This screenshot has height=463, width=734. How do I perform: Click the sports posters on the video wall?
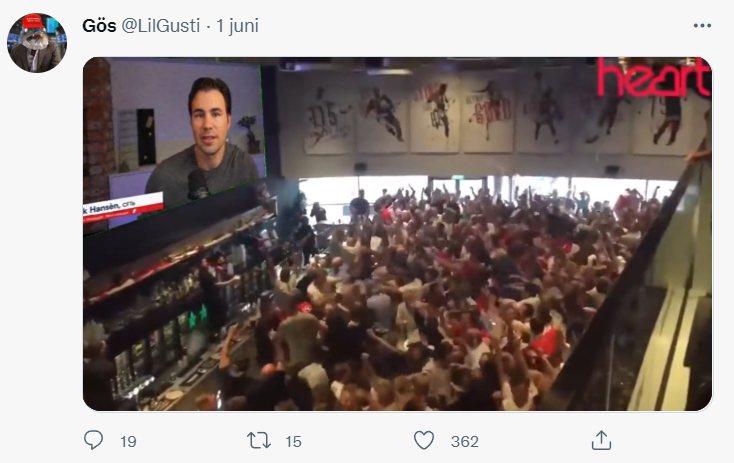[x=496, y=115]
